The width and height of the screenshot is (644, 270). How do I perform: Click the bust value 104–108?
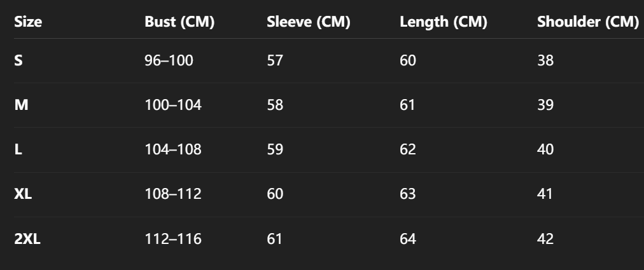point(173,150)
